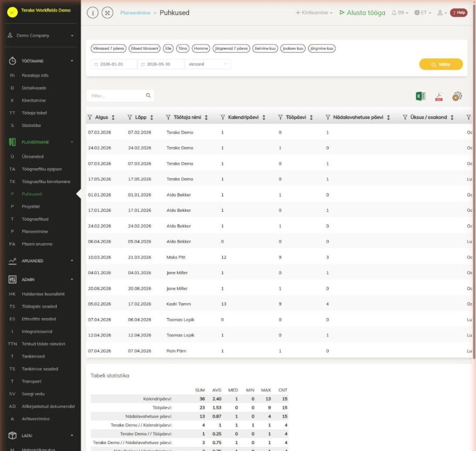
Task: Toggle fullscreen with the expand arrows icon
Action: pos(107,13)
